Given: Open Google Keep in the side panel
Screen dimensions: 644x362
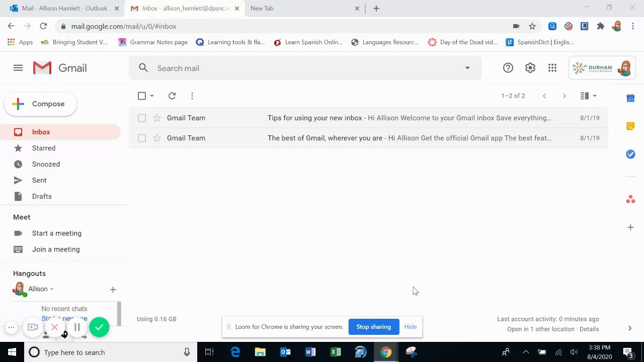Looking at the screenshot, I should [x=630, y=126].
